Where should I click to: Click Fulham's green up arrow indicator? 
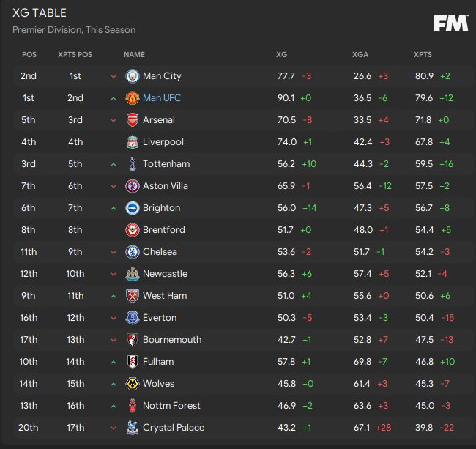(x=114, y=362)
